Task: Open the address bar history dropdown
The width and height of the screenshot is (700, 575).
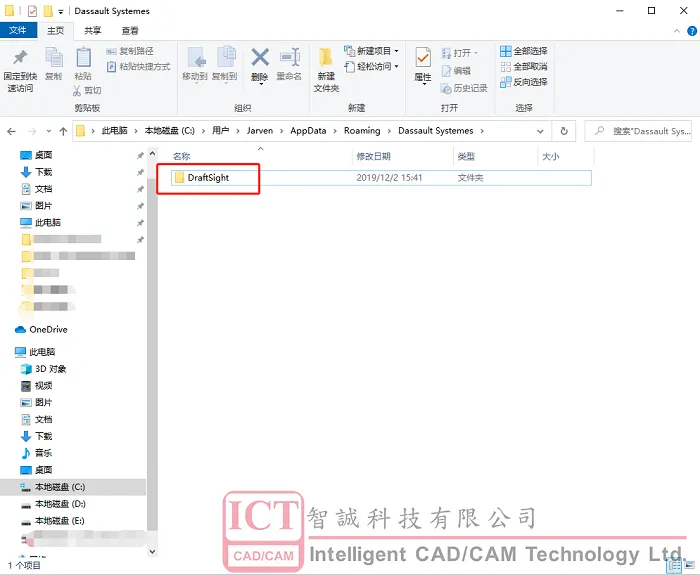Action: click(x=540, y=131)
